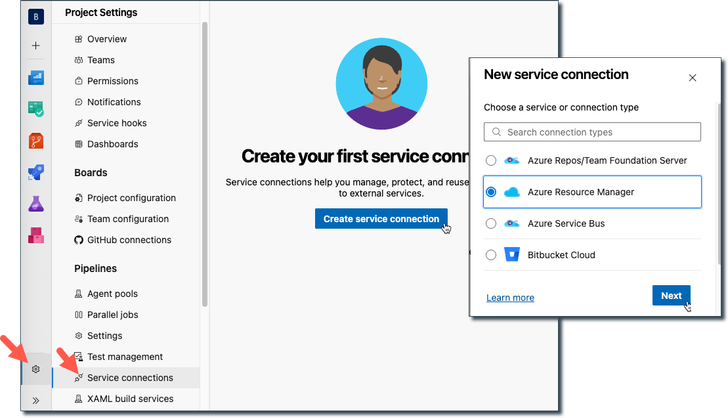This screenshot has width=728, height=418.
Task: Open Azure Boards from left sidebar
Action: [36, 109]
